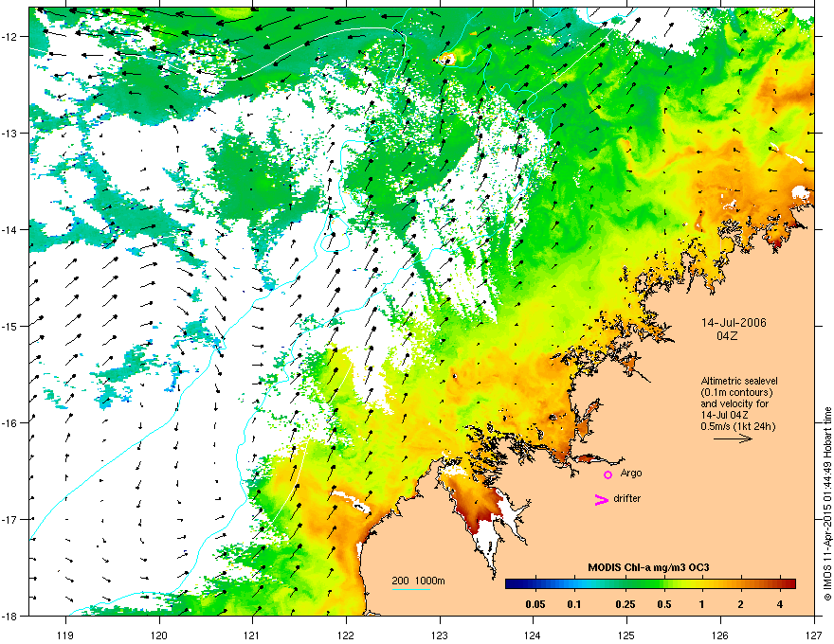This screenshot has height=644, width=834.
Task: Click the longitude label 123
Action: click(440, 635)
